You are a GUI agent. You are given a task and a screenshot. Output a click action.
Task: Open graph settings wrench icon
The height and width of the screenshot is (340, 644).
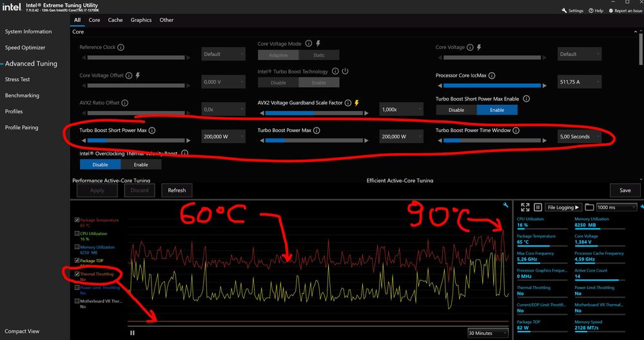505,205
